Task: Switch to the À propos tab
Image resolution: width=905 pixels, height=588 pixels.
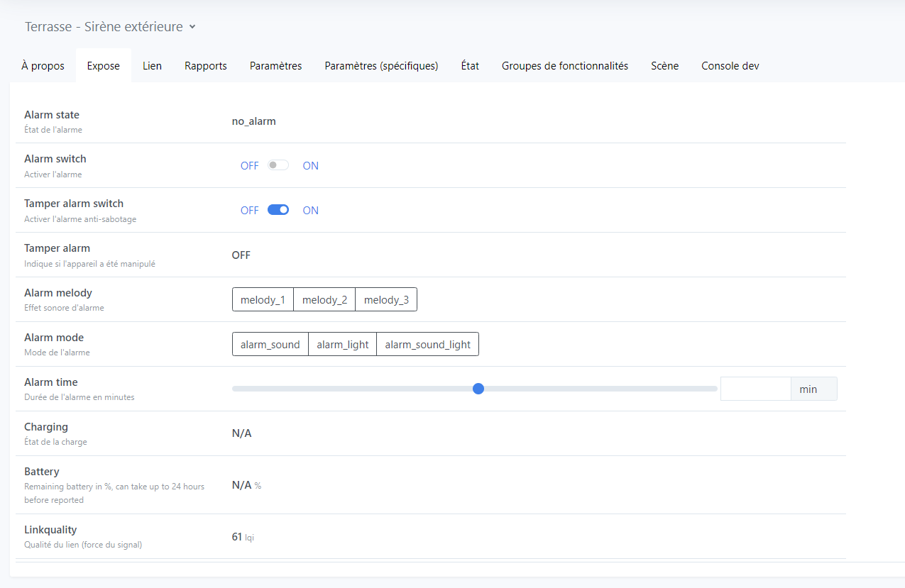Action: coord(43,66)
